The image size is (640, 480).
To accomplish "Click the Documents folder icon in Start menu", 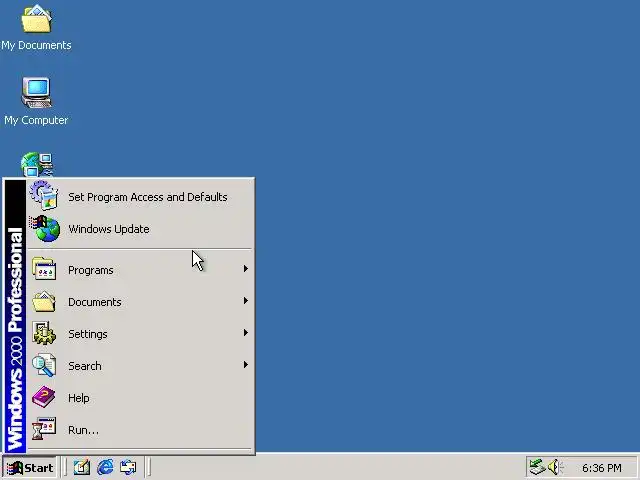I will pyautogui.click(x=44, y=301).
